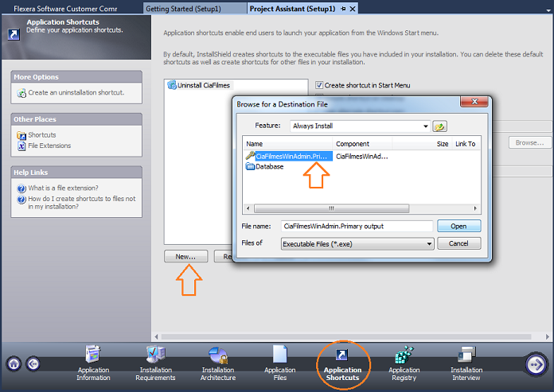The image size is (554, 392).
Task: Click the uninstallation shortcut icon in More Options
Action: pos(21,93)
